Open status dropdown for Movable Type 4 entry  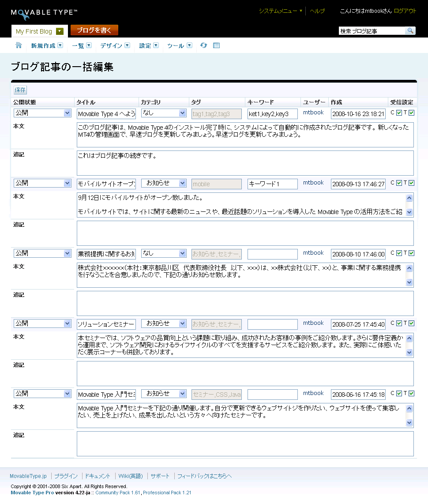coord(42,113)
